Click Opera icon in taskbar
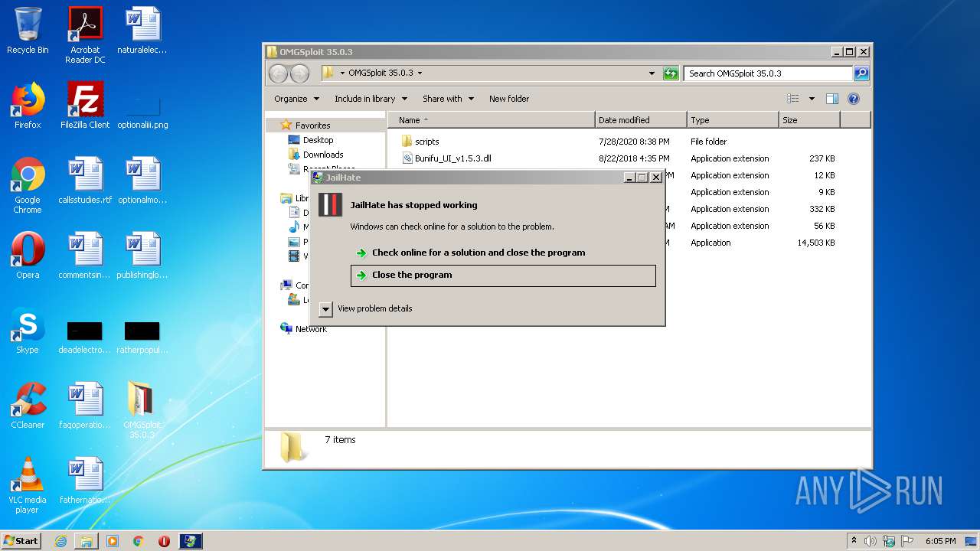This screenshot has height=551, width=980. (x=164, y=541)
